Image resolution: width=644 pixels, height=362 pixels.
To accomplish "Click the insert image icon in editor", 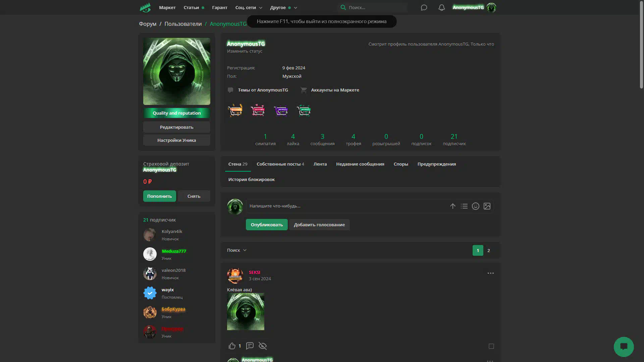I will pyautogui.click(x=487, y=206).
